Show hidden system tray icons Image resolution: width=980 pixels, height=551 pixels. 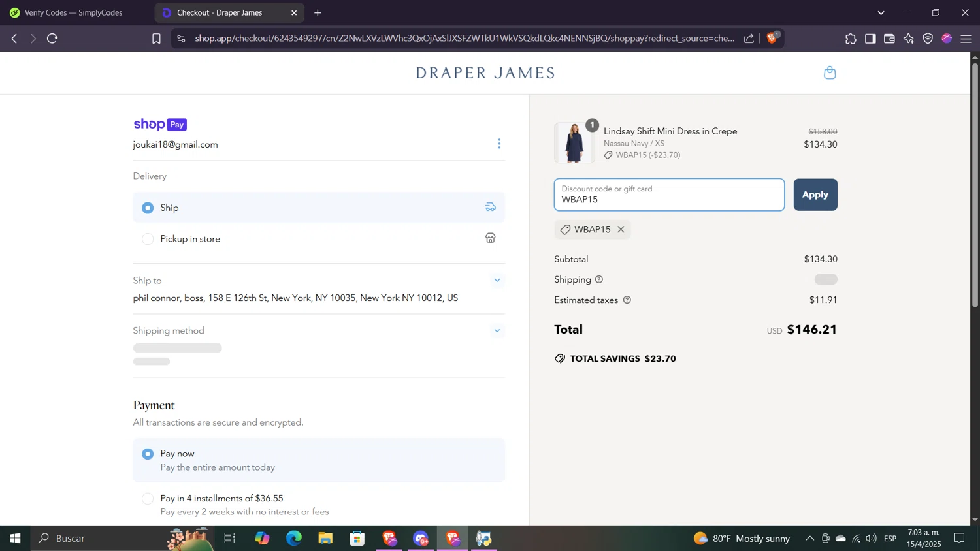pyautogui.click(x=809, y=538)
